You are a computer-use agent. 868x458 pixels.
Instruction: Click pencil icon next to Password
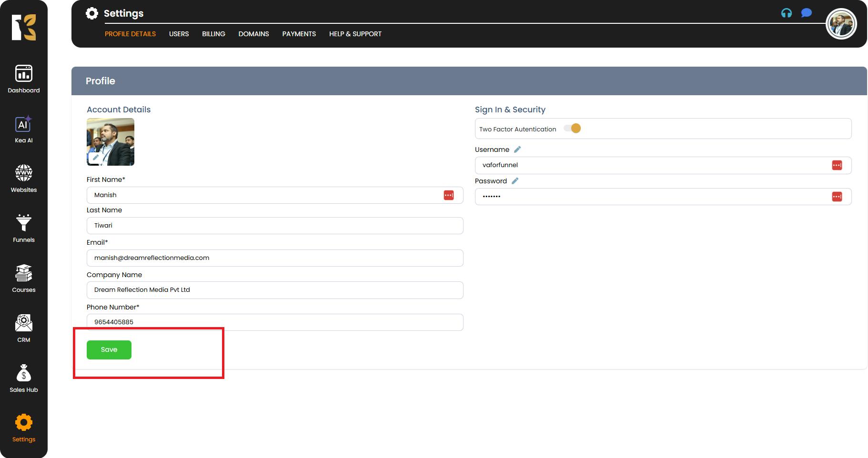[x=515, y=181]
